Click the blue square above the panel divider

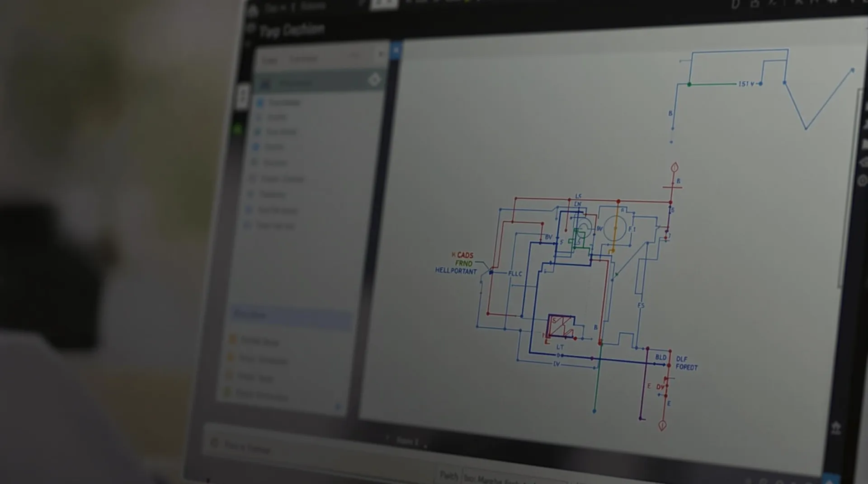click(396, 50)
